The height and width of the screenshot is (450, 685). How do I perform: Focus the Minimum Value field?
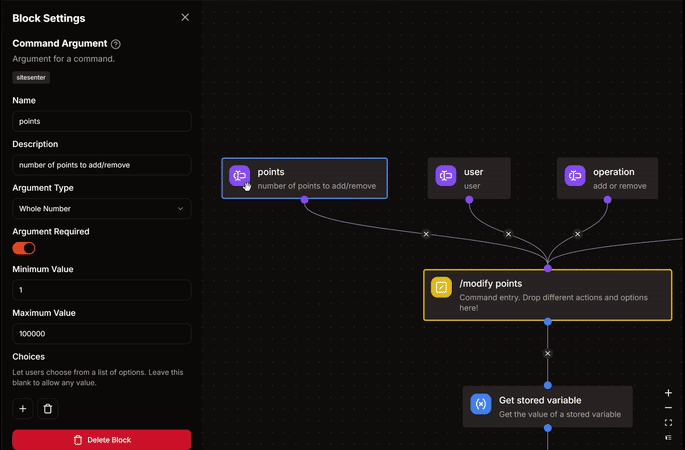tap(101, 290)
